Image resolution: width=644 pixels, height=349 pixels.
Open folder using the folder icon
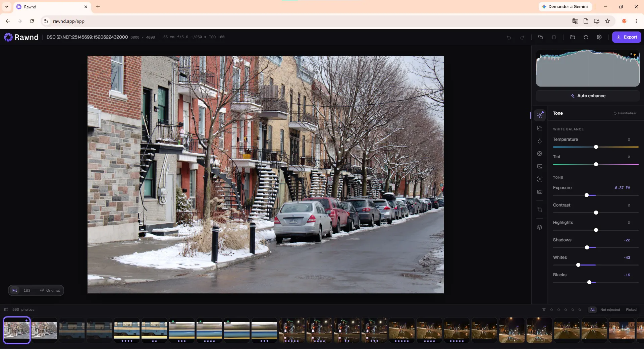click(x=573, y=37)
